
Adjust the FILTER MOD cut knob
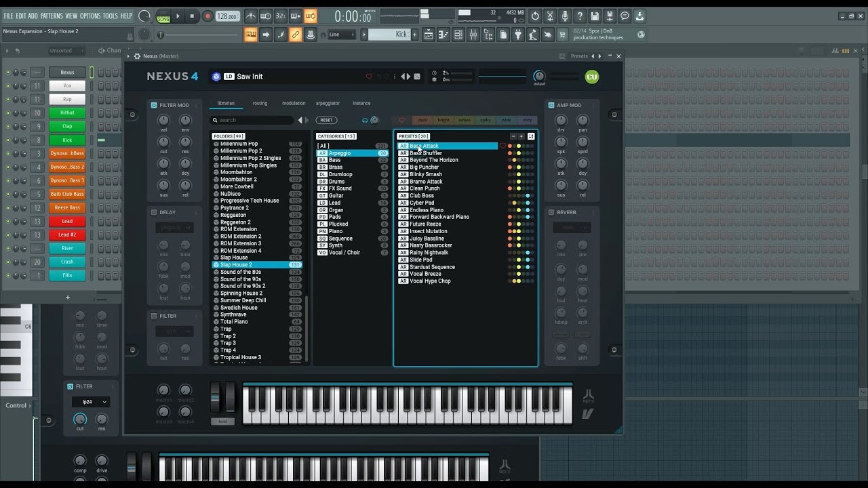[x=163, y=142]
